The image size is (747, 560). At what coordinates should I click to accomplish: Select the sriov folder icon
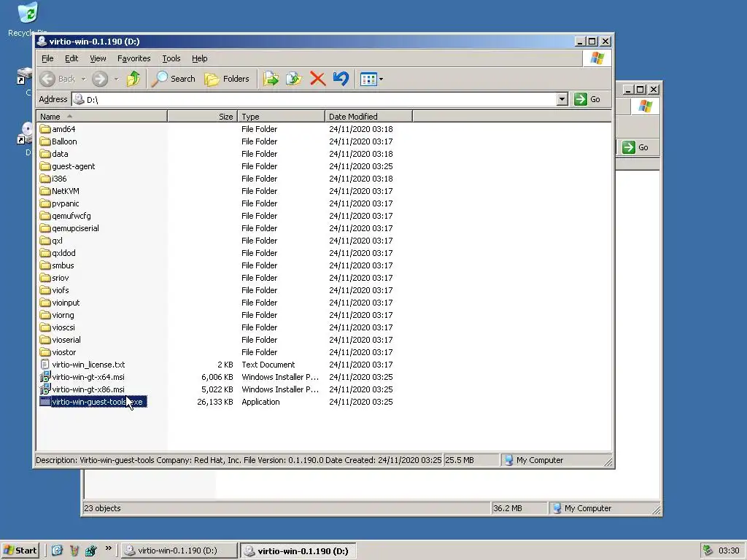coord(45,278)
